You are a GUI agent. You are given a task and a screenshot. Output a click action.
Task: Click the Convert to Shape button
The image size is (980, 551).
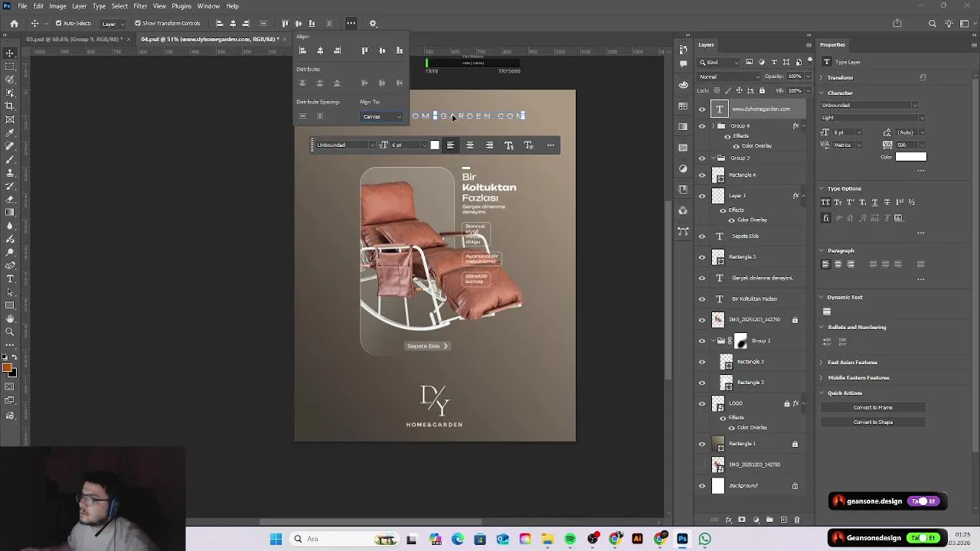[x=873, y=422]
